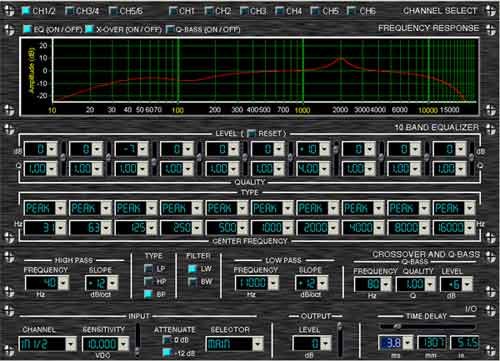Click the equalizer level RESET box

pos(251,134)
